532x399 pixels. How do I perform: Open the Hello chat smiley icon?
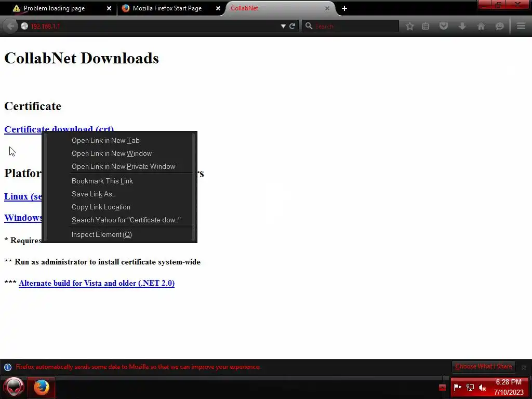coord(499,26)
